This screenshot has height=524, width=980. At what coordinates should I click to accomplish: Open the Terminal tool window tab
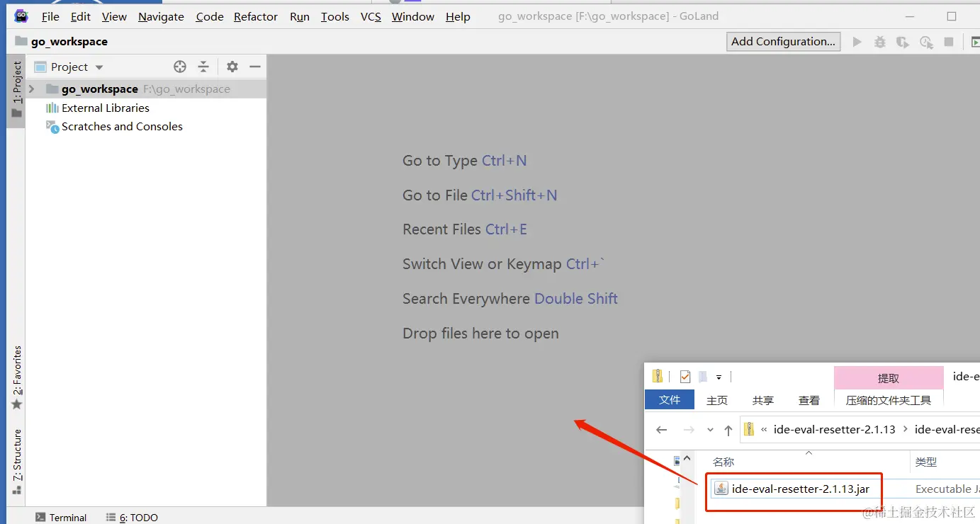point(61,517)
